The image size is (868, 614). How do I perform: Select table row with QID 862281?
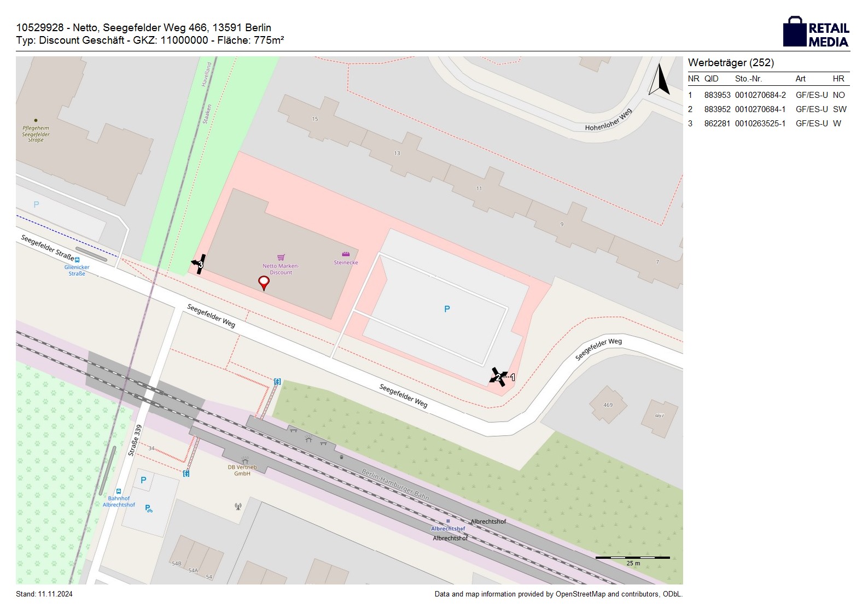(768, 124)
